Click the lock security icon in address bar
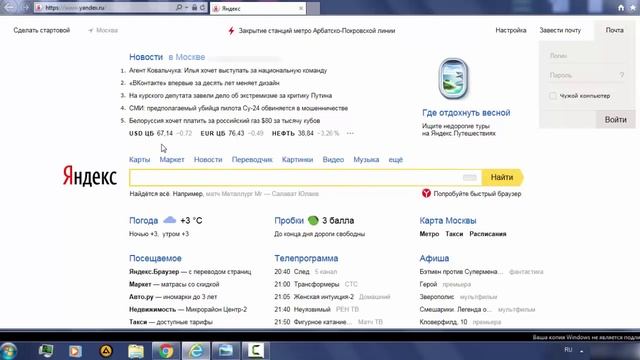Viewport: 640px width, 360px height. click(x=194, y=8)
